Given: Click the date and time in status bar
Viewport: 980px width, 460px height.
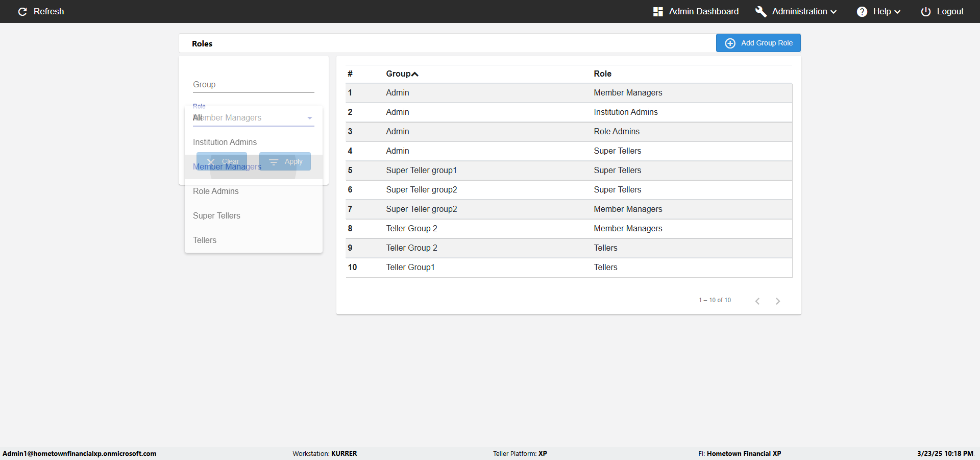Looking at the screenshot, I should [945, 453].
